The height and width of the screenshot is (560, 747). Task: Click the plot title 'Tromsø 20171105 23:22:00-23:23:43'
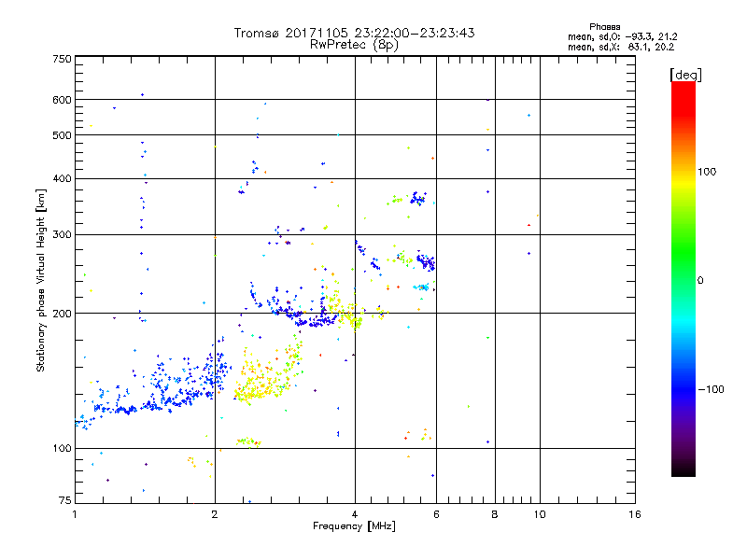click(354, 33)
